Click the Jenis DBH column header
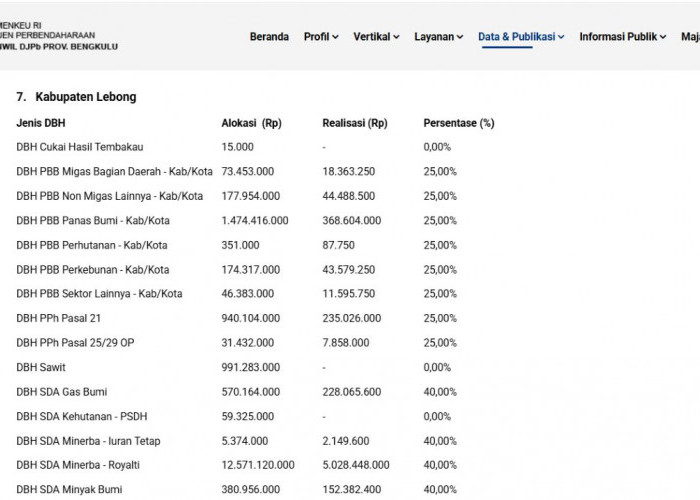Screen dimensions: 700x500 click(41, 123)
